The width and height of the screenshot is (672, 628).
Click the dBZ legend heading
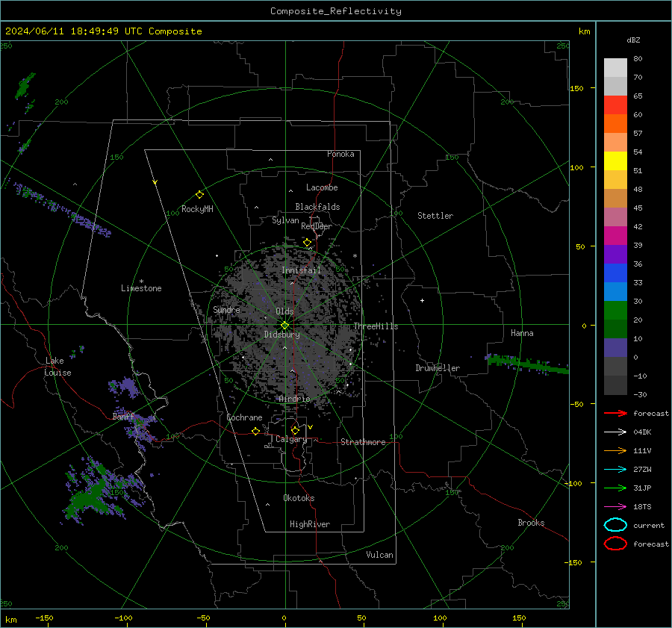click(x=633, y=40)
